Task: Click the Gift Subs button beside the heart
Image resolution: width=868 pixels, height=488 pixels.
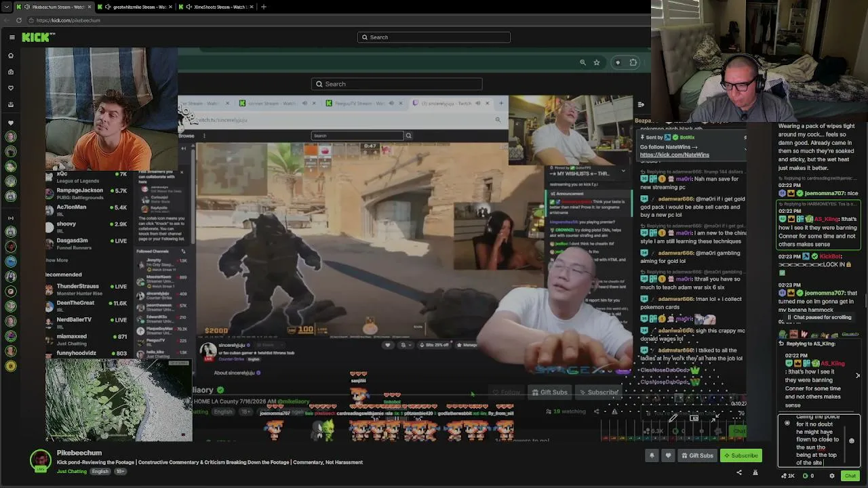Action: point(697,455)
